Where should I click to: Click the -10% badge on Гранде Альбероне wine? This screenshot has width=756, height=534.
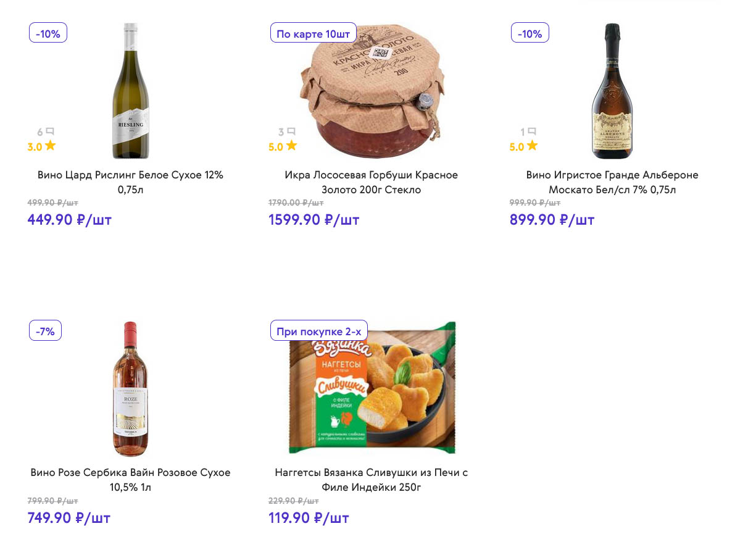click(530, 33)
